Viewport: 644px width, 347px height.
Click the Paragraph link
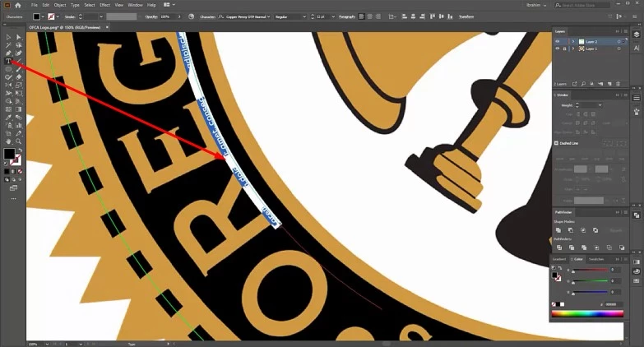point(347,16)
